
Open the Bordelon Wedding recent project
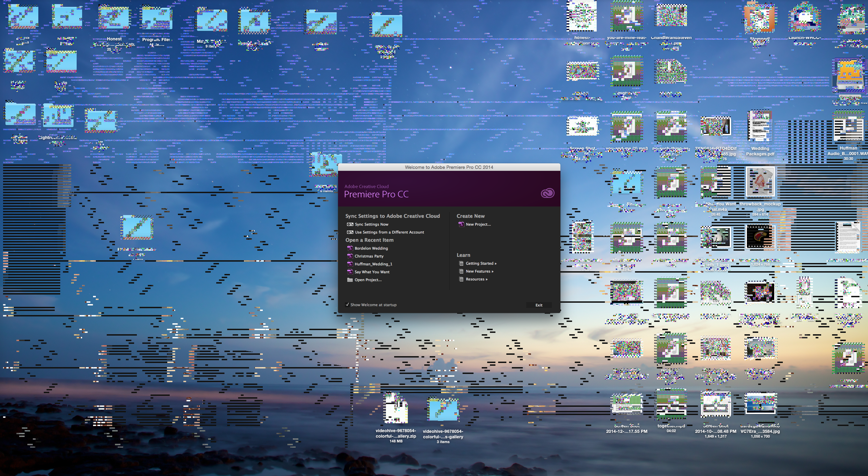click(367, 248)
